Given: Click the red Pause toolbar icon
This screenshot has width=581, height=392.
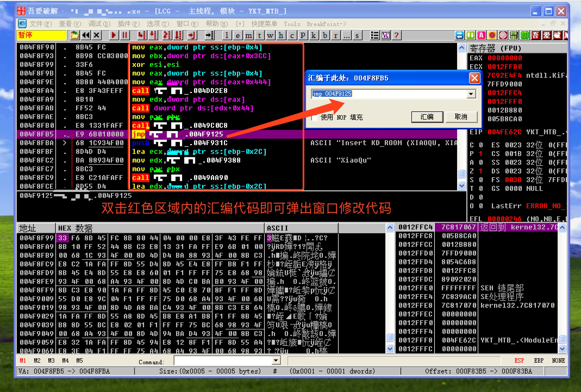Looking at the screenshot, I should pyautogui.click(x=125, y=35).
